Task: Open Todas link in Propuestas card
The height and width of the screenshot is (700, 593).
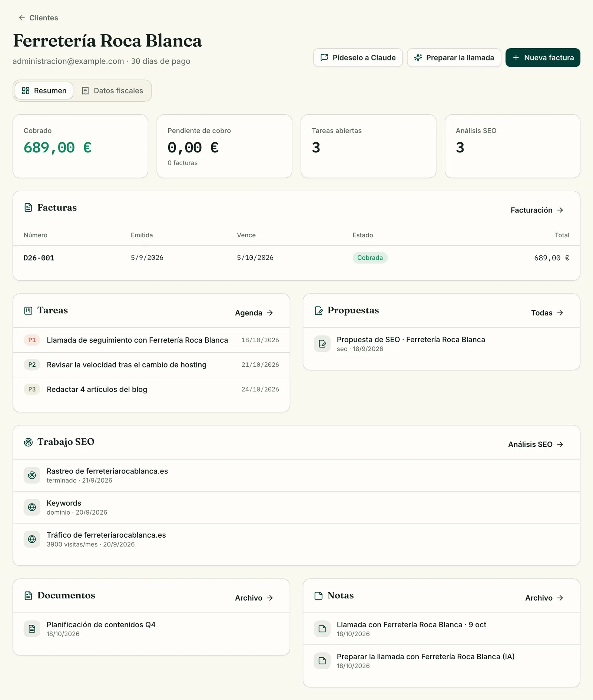Action: coord(547,313)
